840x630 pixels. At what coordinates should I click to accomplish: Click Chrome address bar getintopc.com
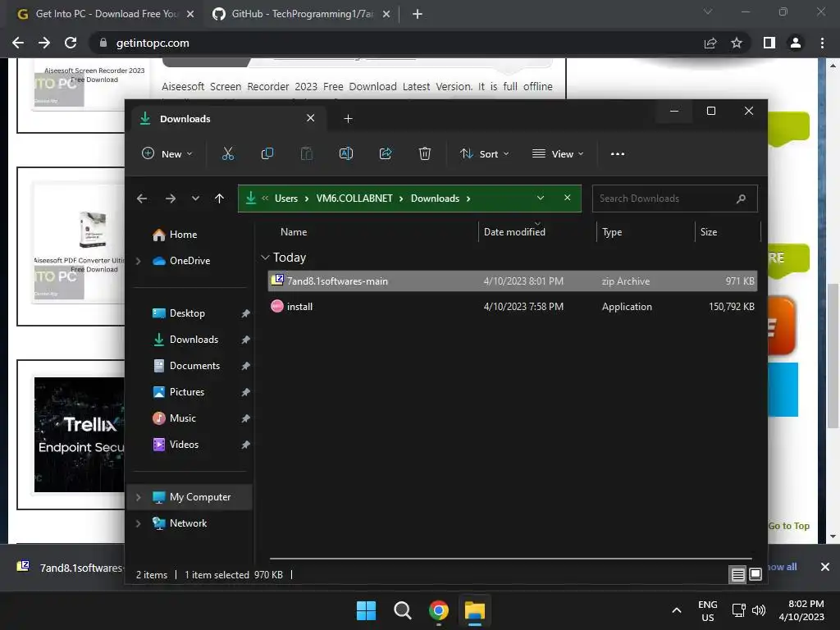pyautogui.click(x=153, y=43)
